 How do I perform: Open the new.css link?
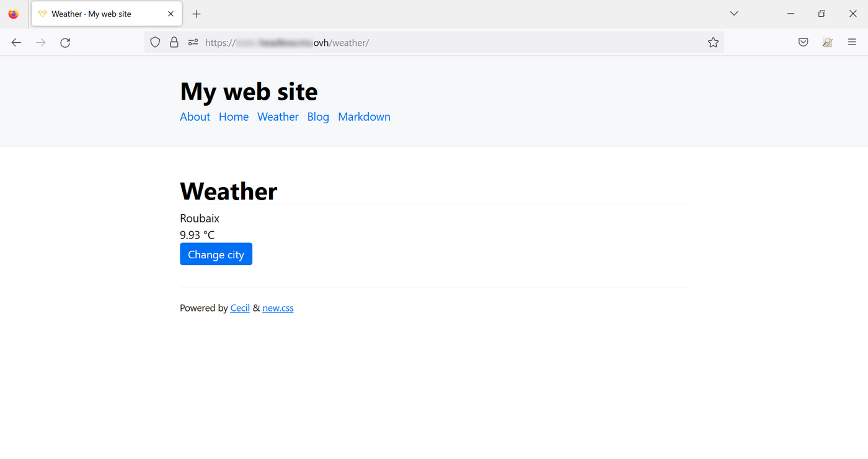(278, 308)
